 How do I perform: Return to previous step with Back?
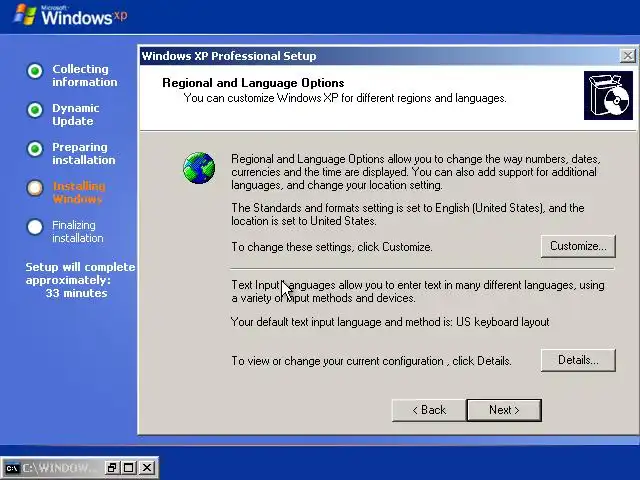tap(429, 410)
